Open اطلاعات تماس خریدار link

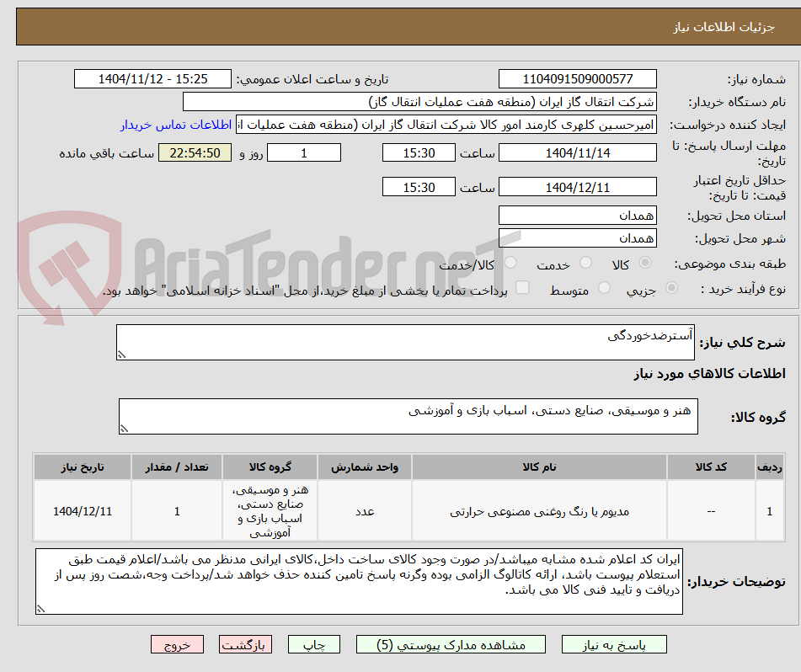[x=176, y=125]
